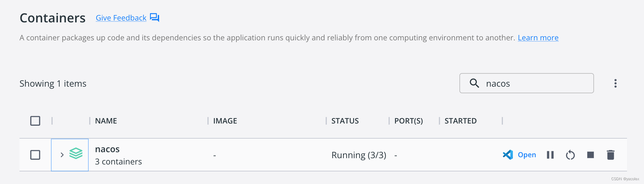Pause the nacos containers

(550, 155)
